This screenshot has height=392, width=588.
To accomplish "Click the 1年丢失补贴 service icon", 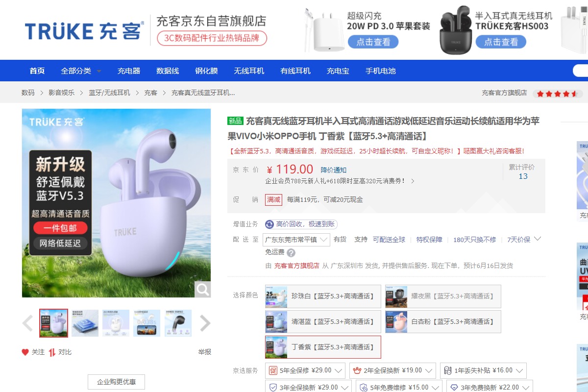I will [448, 370].
